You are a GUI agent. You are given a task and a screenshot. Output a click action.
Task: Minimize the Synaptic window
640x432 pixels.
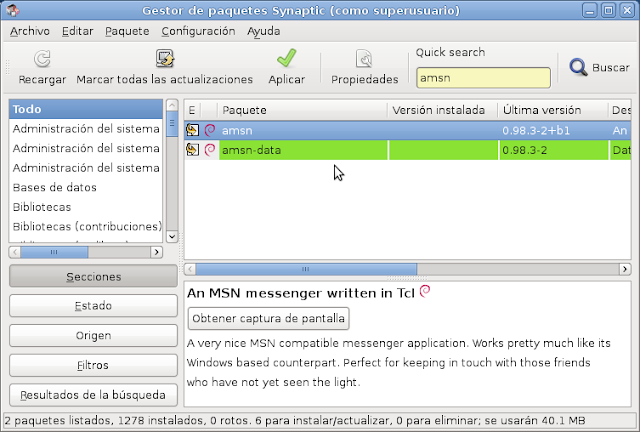click(x=589, y=10)
